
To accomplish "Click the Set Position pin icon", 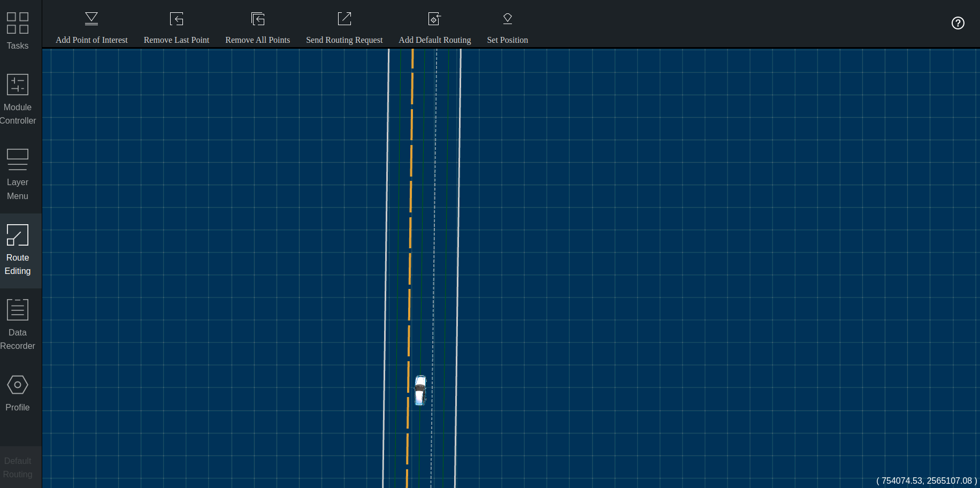I will tap(508, 19).
